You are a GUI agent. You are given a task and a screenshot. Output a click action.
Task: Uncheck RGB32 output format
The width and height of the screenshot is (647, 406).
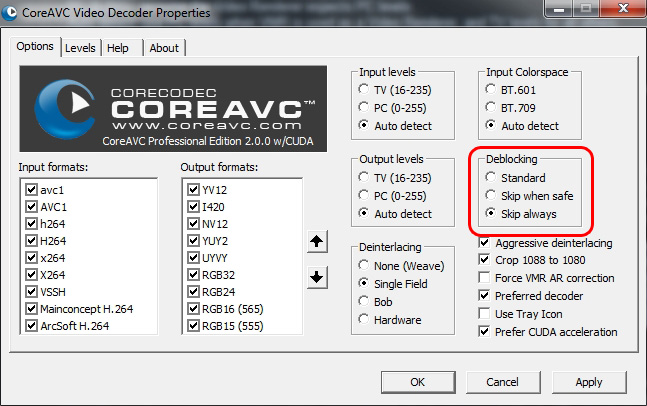tap(194, 275)
